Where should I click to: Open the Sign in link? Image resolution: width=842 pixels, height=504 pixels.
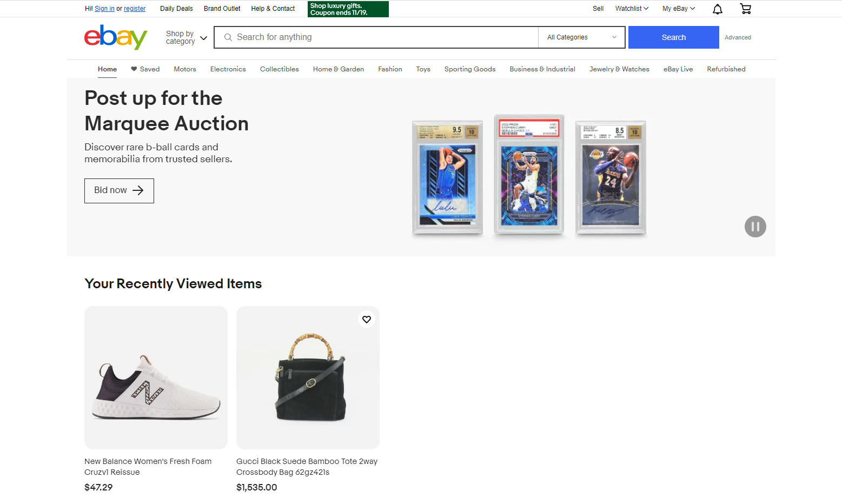click(x=104, y=9)
